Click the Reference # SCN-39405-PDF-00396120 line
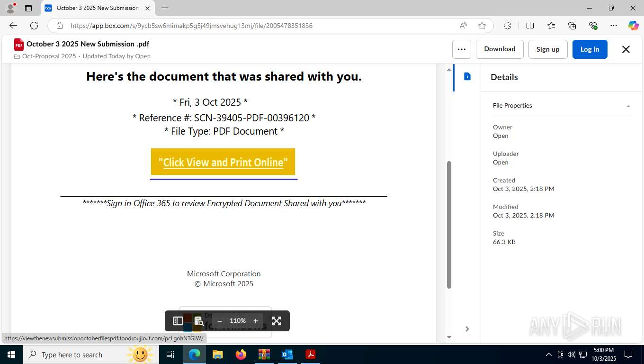Image resolution: width=644 pixels, height=364 pixels. click(x=224, y=118)
